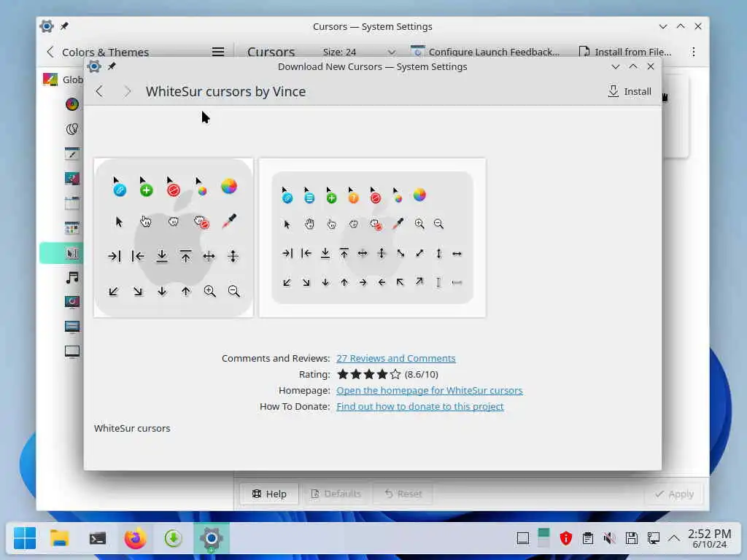Open Boot Splash Screen monitor sidebar icon
The width and height of the screenshot is (747, 560).
click(72, 352)
